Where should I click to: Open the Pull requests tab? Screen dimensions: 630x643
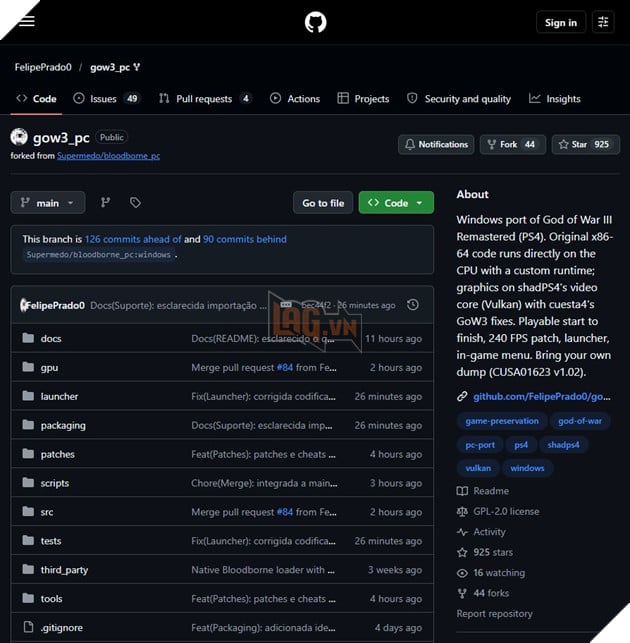pos(205,99)
